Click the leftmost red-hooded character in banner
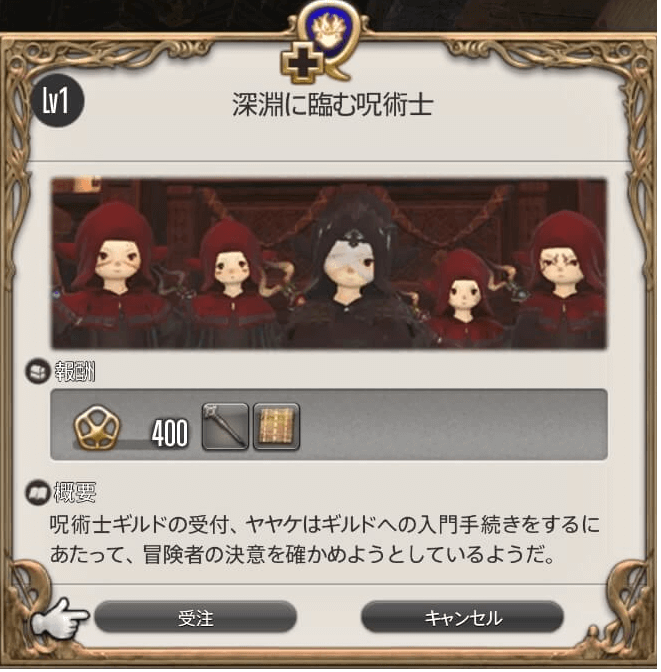The width and height of the screenshot is (661, 672). tap(115, 276)
